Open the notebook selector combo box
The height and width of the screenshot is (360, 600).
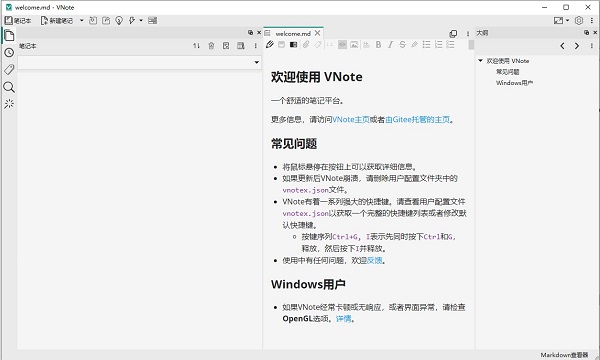pos(140,62)
